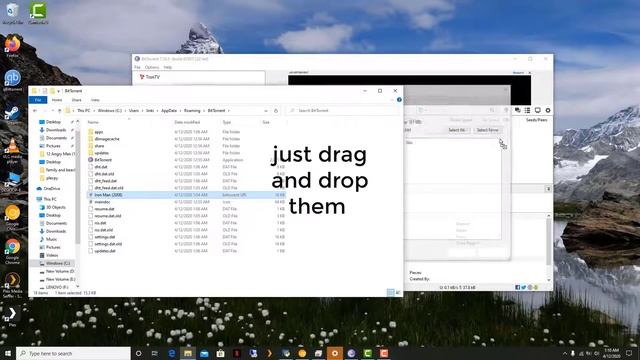Viewport: 640px width, 360px height.
Task: Open the Share ribbon tab
Action: [76, 100]
